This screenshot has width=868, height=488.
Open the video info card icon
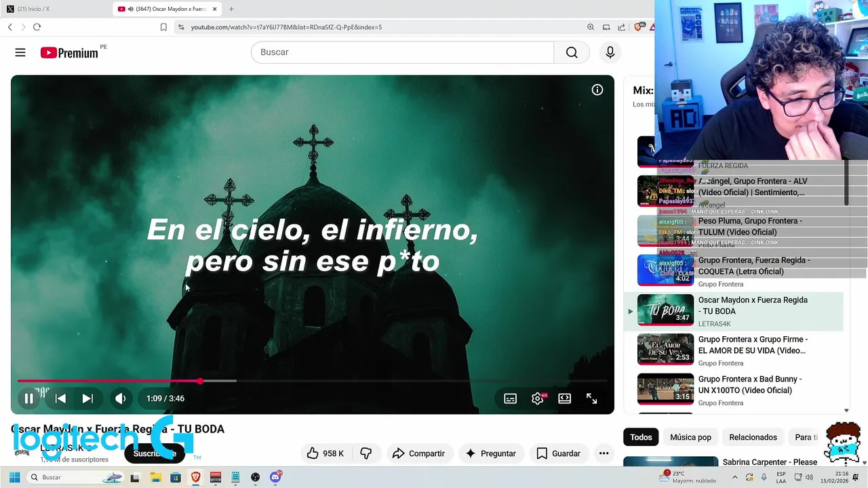[597, 89]
